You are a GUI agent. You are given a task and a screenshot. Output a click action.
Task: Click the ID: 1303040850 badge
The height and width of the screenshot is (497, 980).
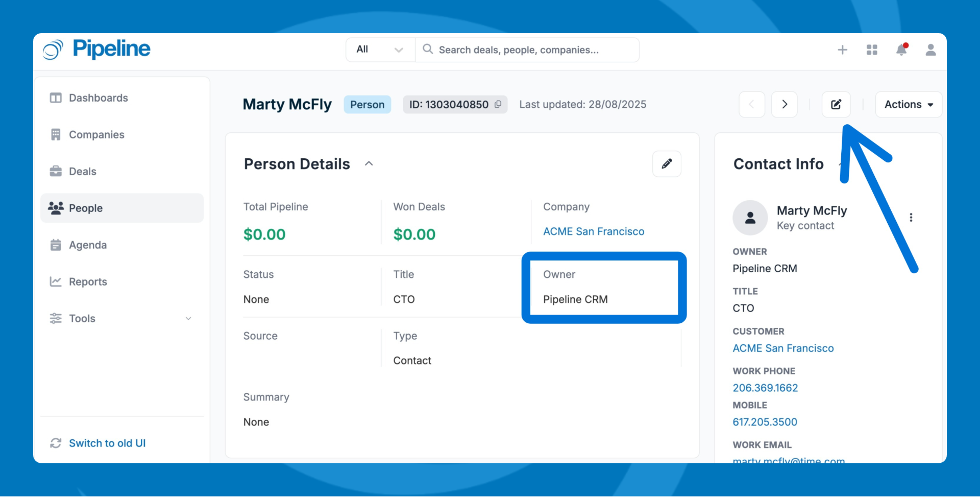455,104
